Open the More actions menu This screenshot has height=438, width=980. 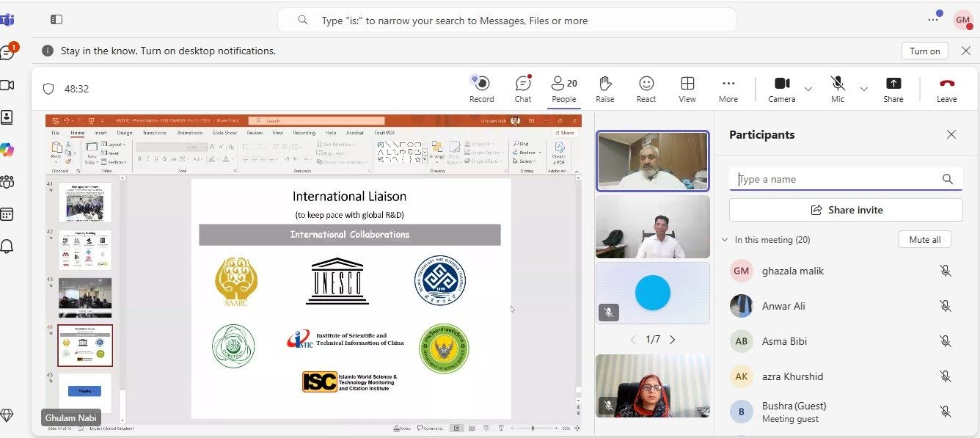[x=728, y=89]
